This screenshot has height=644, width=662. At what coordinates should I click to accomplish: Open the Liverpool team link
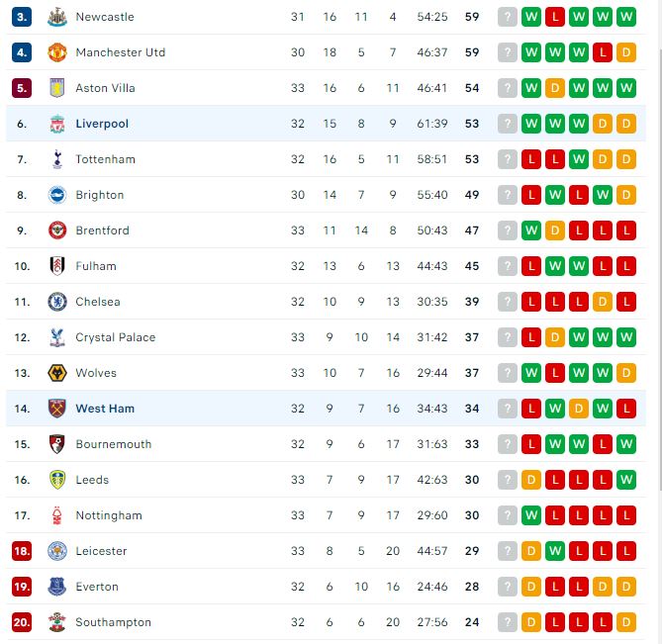point(102,124)
